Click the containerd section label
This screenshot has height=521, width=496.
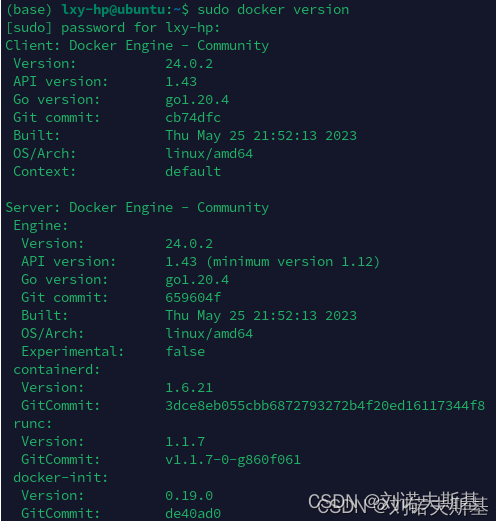[x=57, y=370]
